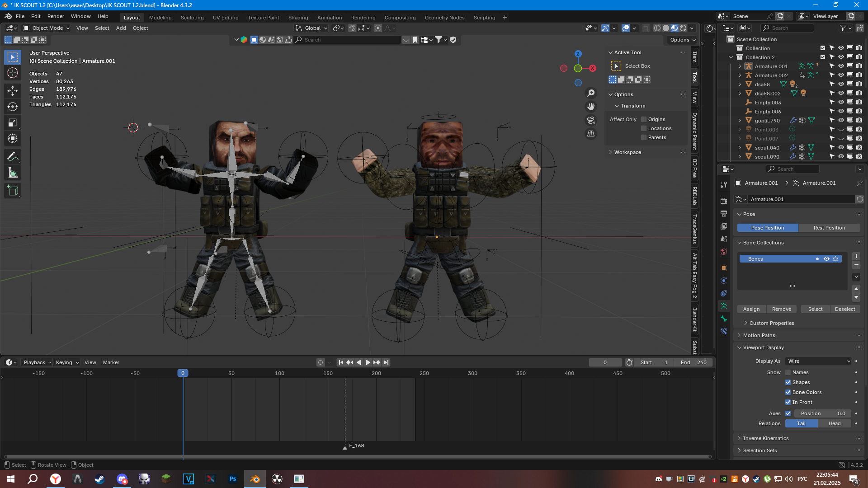Viewport: 868px width, 488px height.
Task: Choose the Measure tool
Action: [13, 173]
